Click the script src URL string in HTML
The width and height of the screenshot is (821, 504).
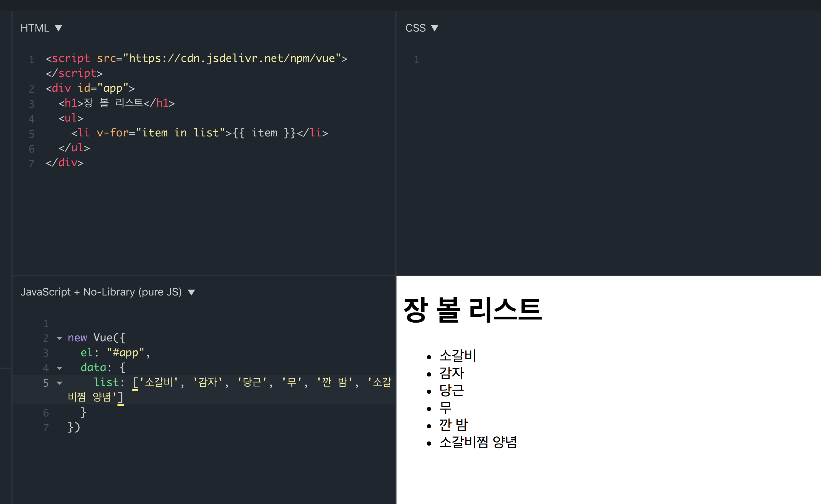[232, 58]
